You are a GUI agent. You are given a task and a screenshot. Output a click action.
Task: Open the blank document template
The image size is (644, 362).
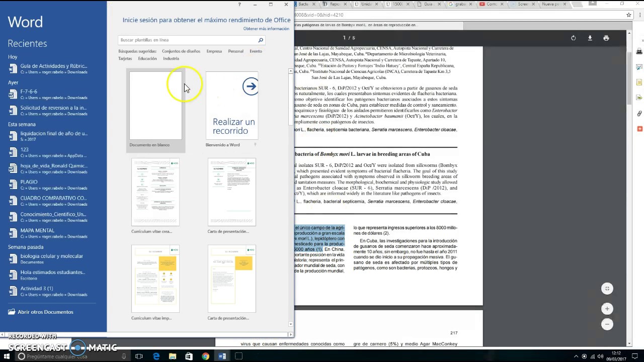tap(155, 110)
